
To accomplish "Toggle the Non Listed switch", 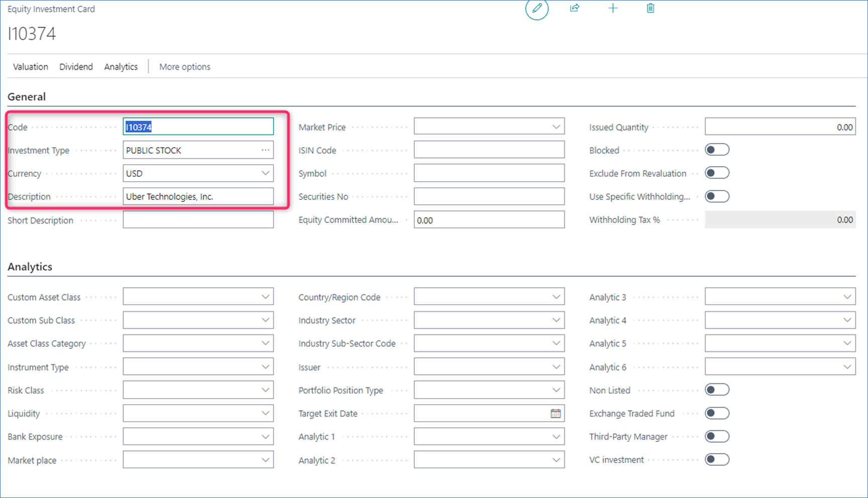I will pos(717,390).
